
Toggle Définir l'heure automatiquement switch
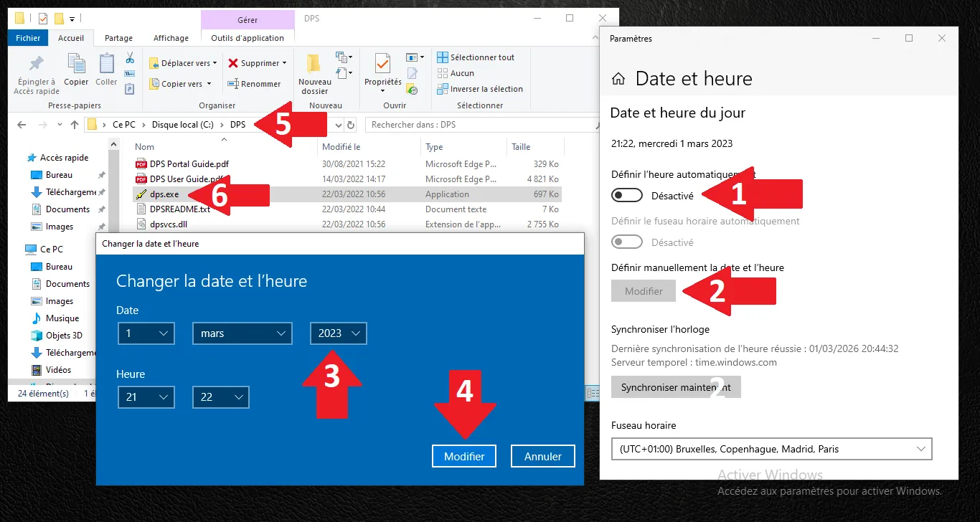pyautogui.click(x=626, y=195)
